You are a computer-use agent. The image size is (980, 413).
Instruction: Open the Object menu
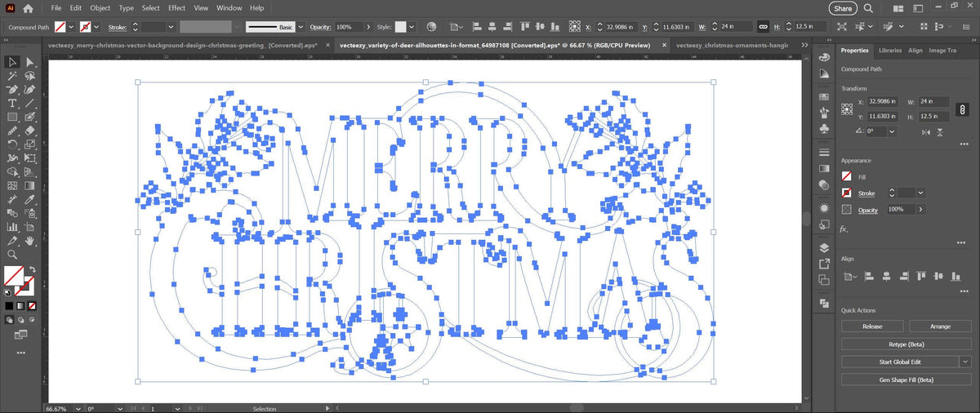[x=100, y=8]
